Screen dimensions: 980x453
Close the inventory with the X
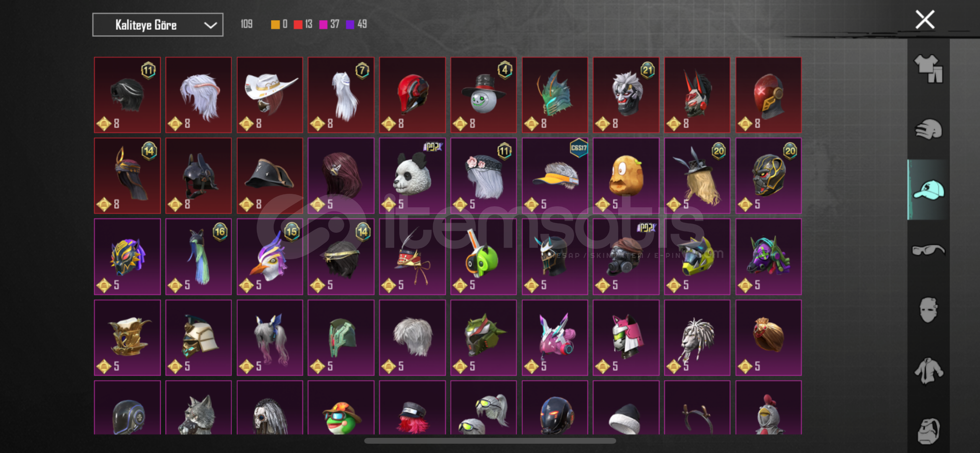(925, 19)
